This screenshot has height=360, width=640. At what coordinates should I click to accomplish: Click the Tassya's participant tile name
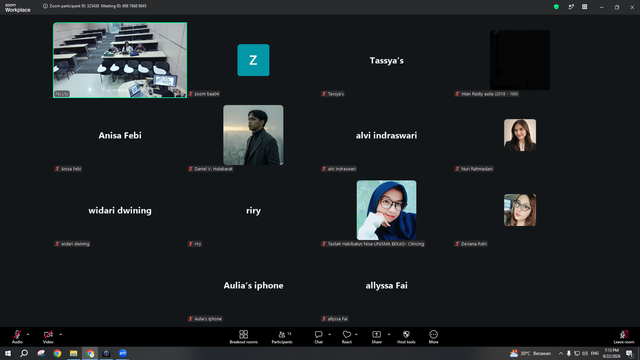click(x=387, y=60)
